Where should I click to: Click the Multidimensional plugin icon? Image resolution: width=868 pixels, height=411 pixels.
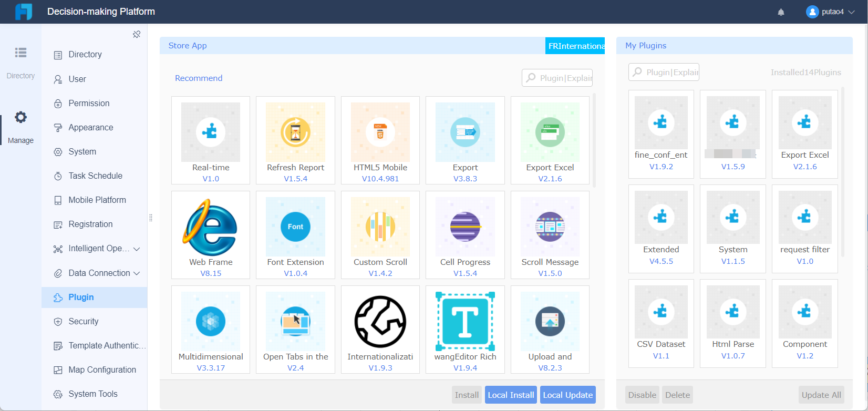pos(211,321)
